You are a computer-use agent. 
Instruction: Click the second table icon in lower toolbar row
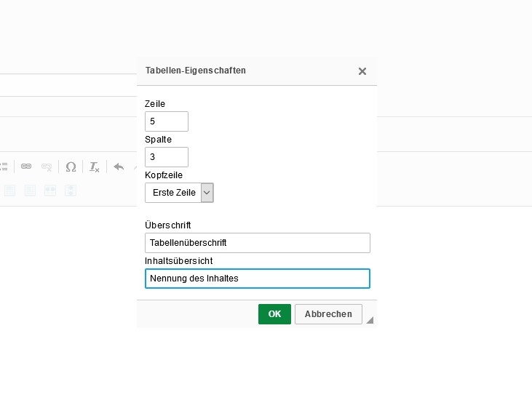click(30, 191)
